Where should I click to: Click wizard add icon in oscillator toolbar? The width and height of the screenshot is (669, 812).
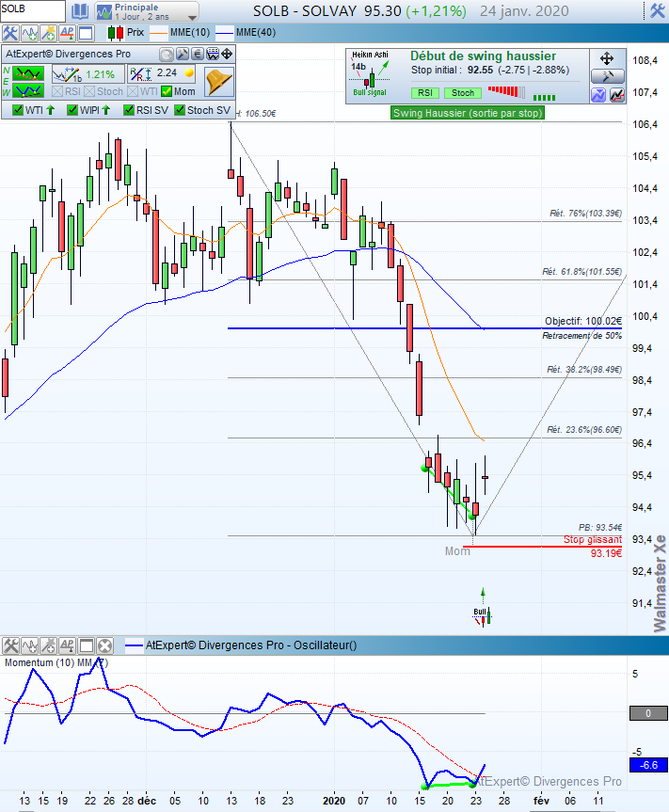tap(48, 645)
